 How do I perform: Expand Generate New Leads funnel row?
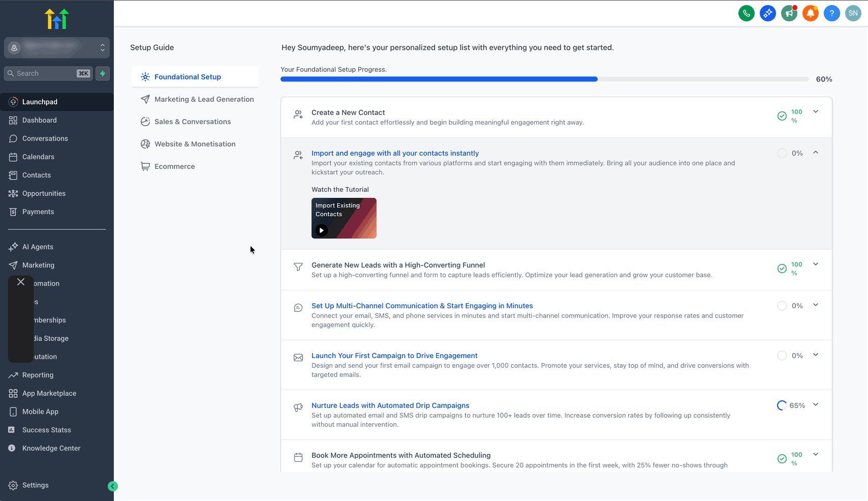tap(816, 264)
